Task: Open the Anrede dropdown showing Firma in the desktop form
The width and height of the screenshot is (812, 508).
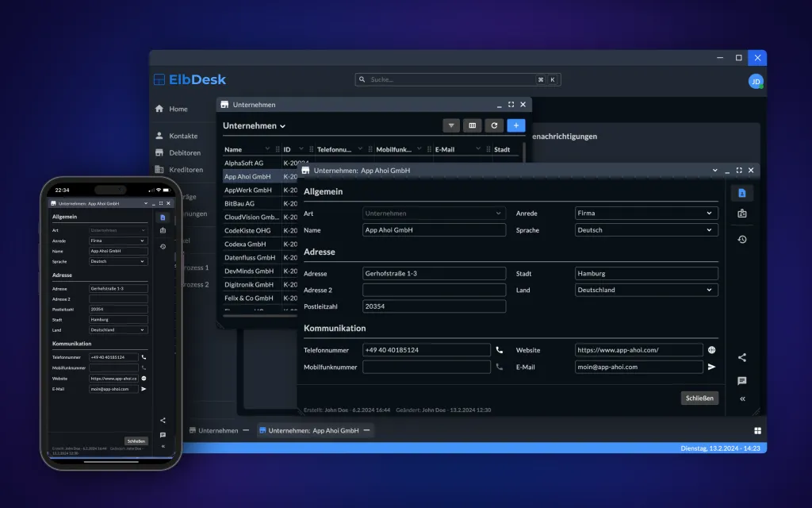Action: [646, 213]
